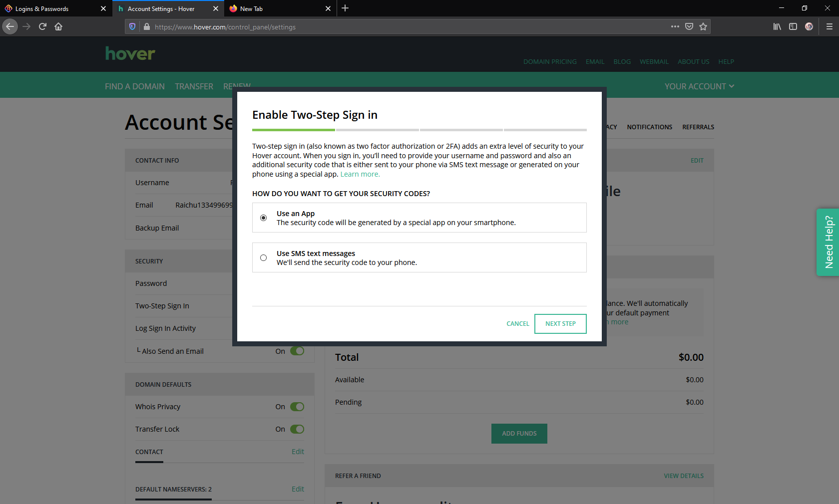Go to FIND A DOMAIN

click(x=135, y=86)
